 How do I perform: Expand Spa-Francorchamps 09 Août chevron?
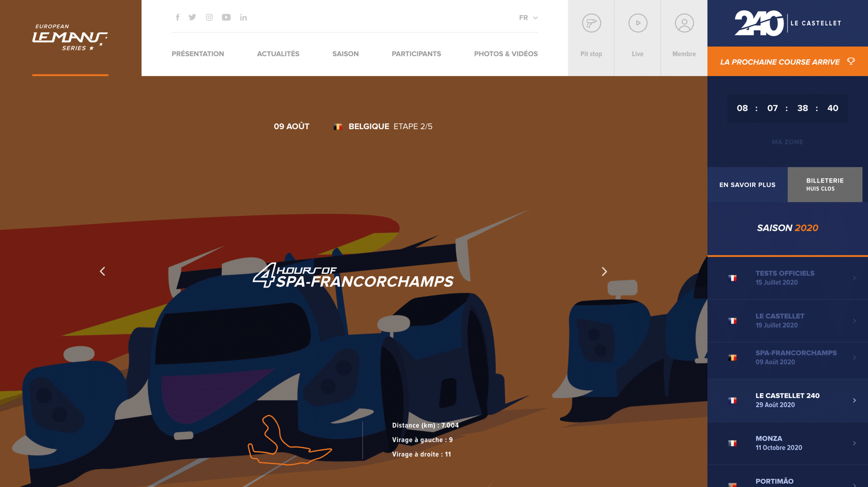(x=854, y=358)
